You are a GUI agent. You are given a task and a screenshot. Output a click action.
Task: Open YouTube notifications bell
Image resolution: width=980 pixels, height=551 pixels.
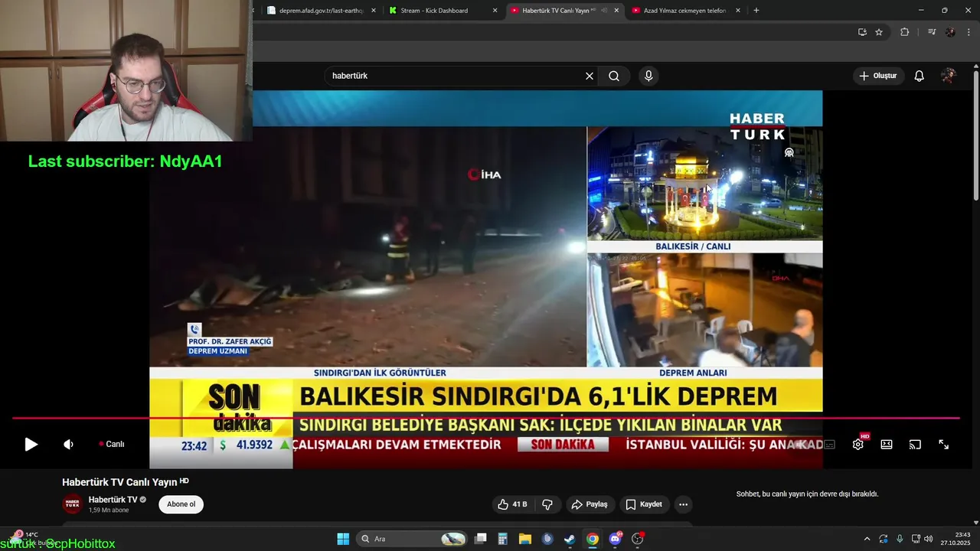[920, 76]
